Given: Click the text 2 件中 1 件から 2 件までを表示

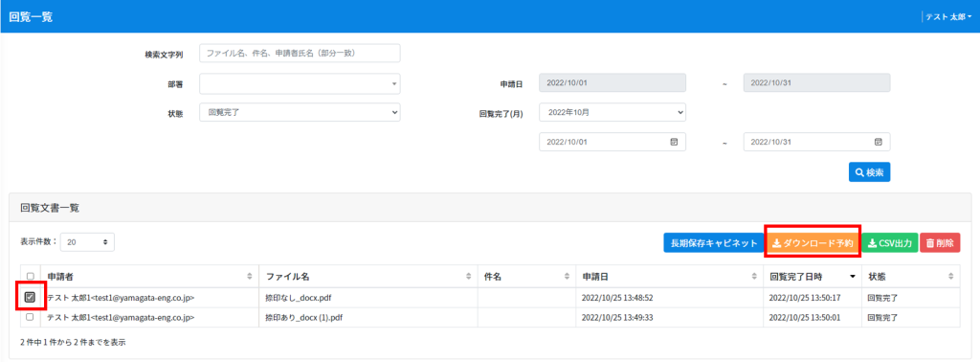Looking at the screenshot, I should click(74, 343).
